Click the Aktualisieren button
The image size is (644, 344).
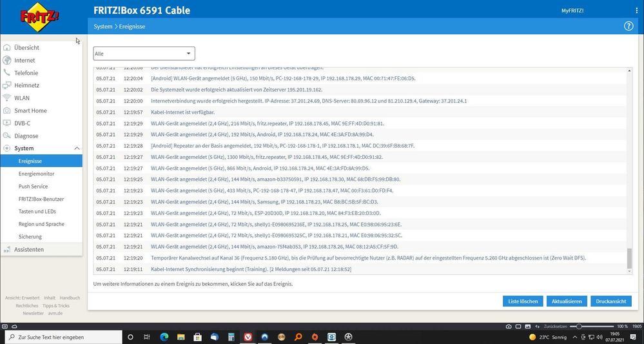567,301
